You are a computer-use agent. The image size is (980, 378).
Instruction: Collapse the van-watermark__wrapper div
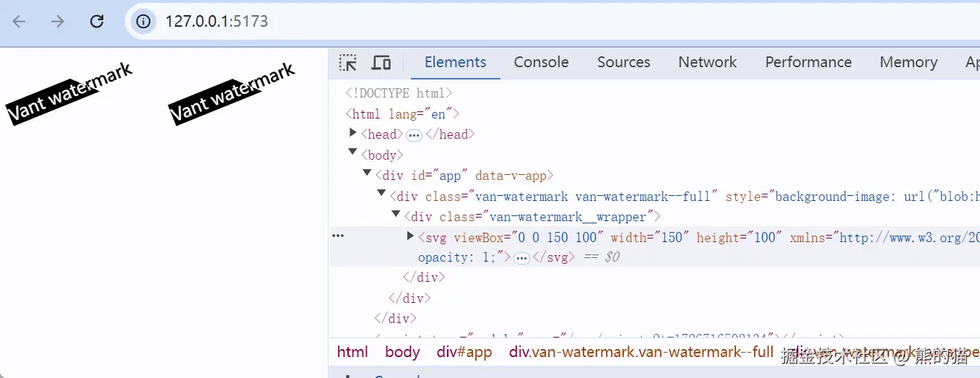[x=396, y=214]
